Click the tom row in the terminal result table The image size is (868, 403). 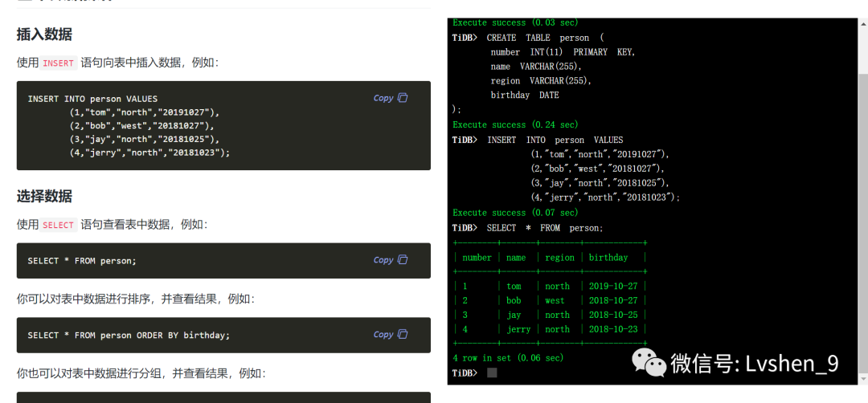(x=550, y=287)
